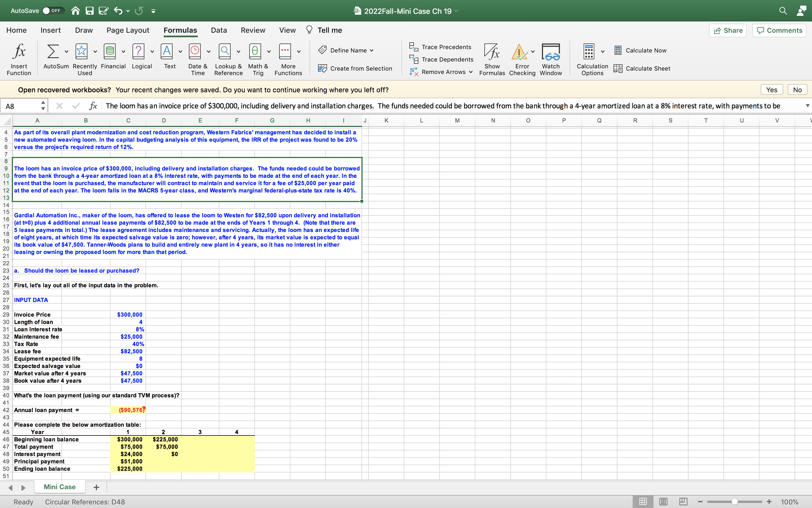Click the Tell me search box
This screenshot has width=812, height=508.
click(324, 30)
